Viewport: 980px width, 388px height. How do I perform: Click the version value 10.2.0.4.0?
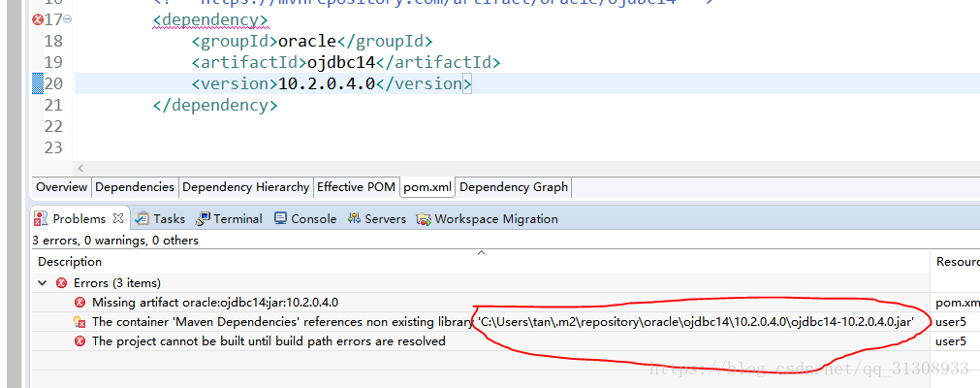click(x=327, y=83)
